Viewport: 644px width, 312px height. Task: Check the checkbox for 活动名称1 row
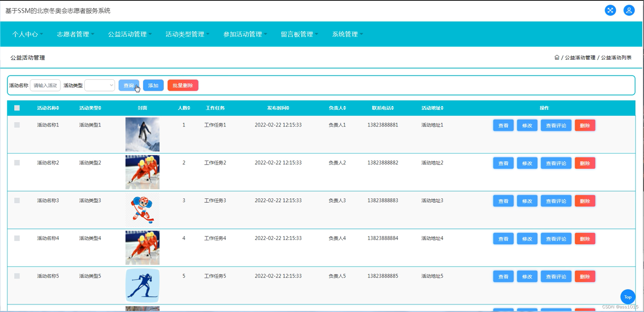pyautogui.click(x=17, y=125)
